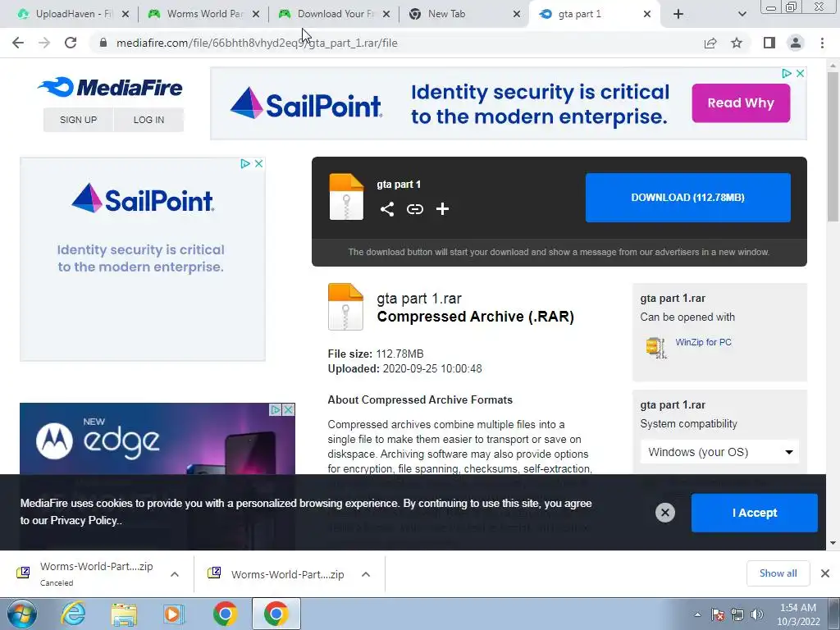Screen dimensions: 840x630
Task: Close the downloads bar
Action: click(x=825, y=573)
